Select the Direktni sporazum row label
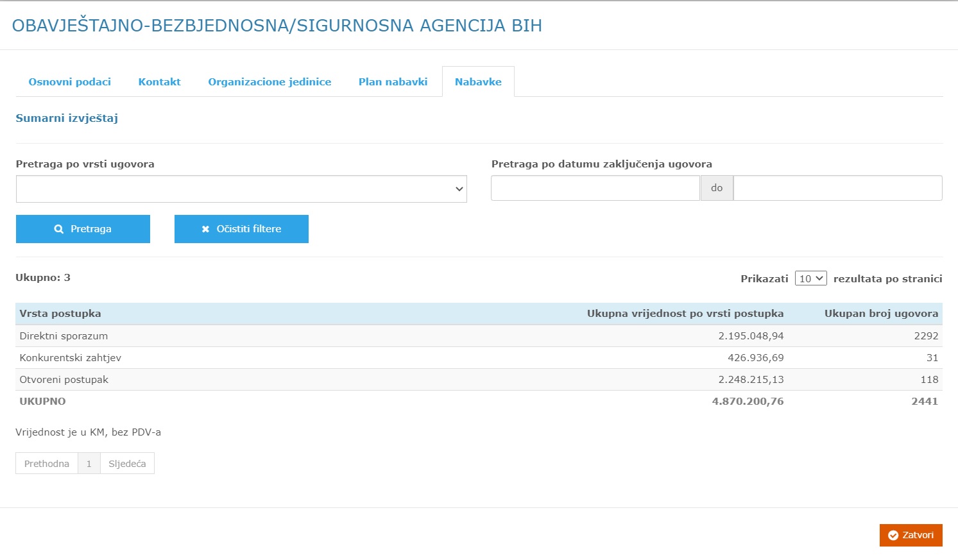 64,336
